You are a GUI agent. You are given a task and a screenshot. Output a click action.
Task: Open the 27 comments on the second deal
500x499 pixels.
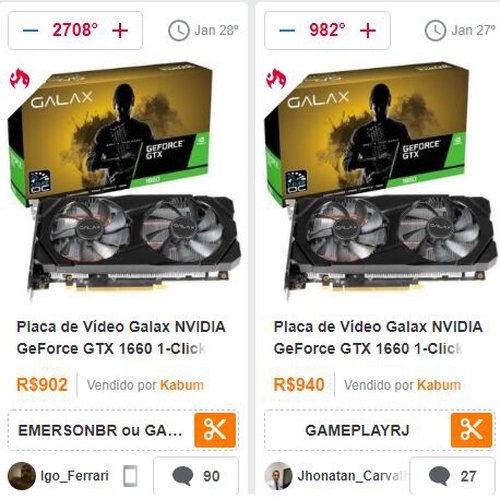pyautogui.click(x=452, y=476)
